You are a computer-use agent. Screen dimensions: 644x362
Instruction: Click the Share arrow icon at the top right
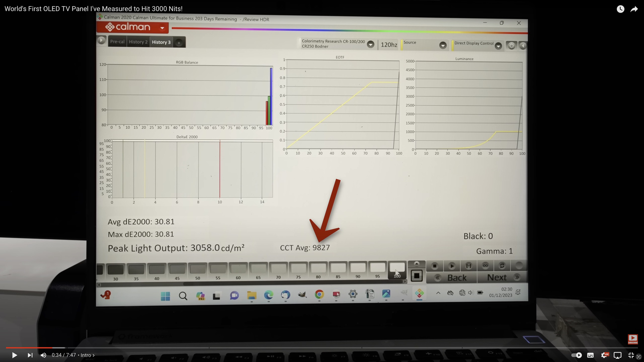click(x=634, y=9)
